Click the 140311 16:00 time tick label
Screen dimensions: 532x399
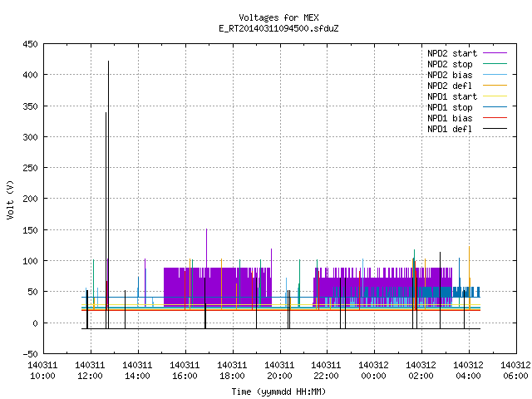tap(185, 371)
